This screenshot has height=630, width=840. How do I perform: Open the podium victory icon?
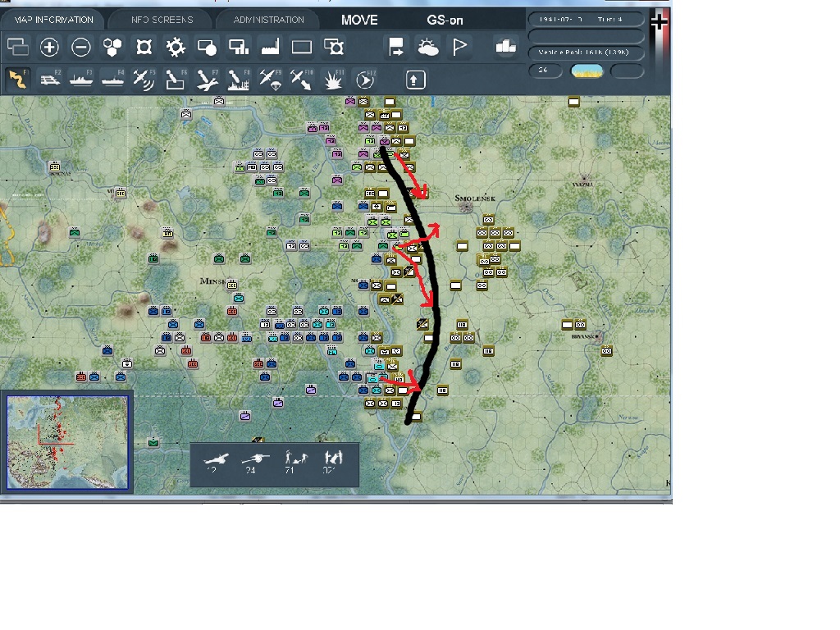(x=505, y=47)
